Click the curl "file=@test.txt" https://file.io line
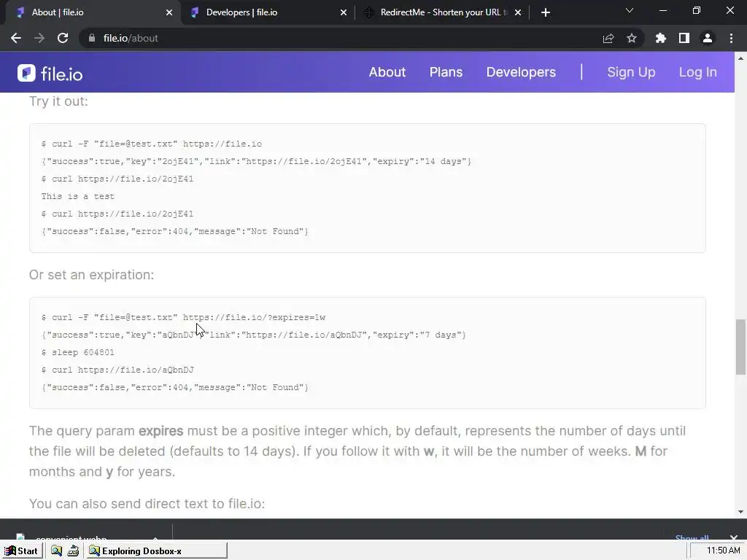The width and height of the screenshot is (747, 560). (152, 144)
